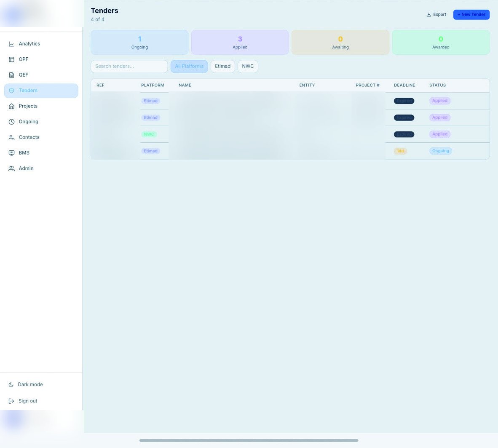Viewport: 498px width, 448px height.
Task: Sort by NAME column header
Action: 185,85
